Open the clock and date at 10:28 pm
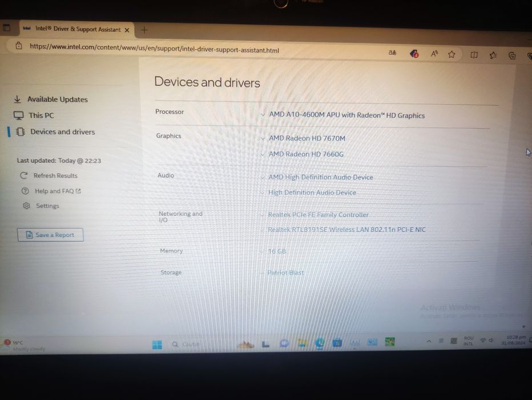532x400 pixels. tap(514, 340)
